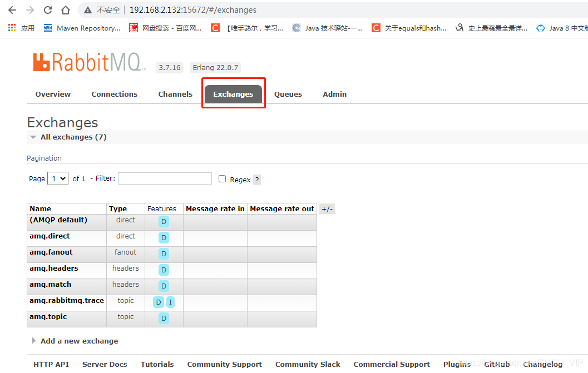The width and height of the screenshot is (588, 373).
Task: Open the GitHub footer link
Action: click(x=497, y=364)
